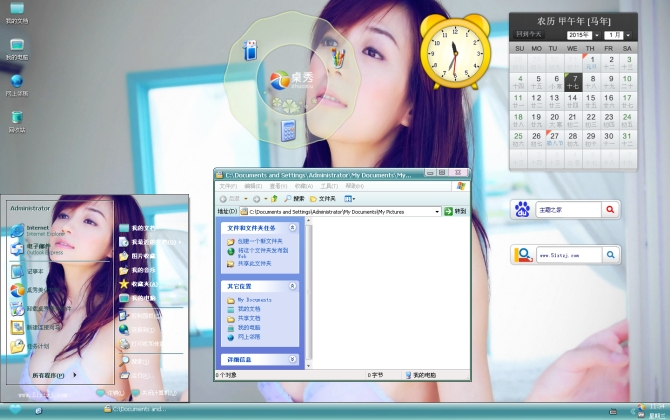Open Internet Explorer from the Start menu
The image size is (670, 420).
38,231
